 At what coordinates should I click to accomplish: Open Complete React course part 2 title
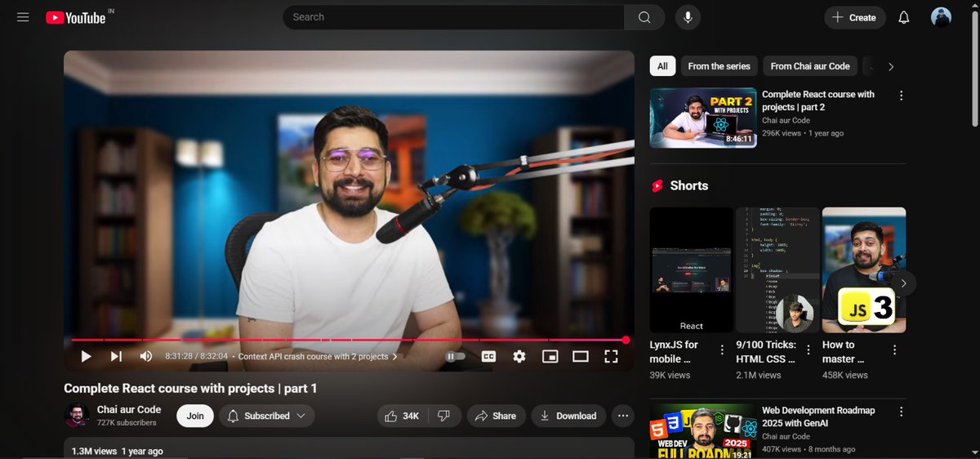[818, 100]
